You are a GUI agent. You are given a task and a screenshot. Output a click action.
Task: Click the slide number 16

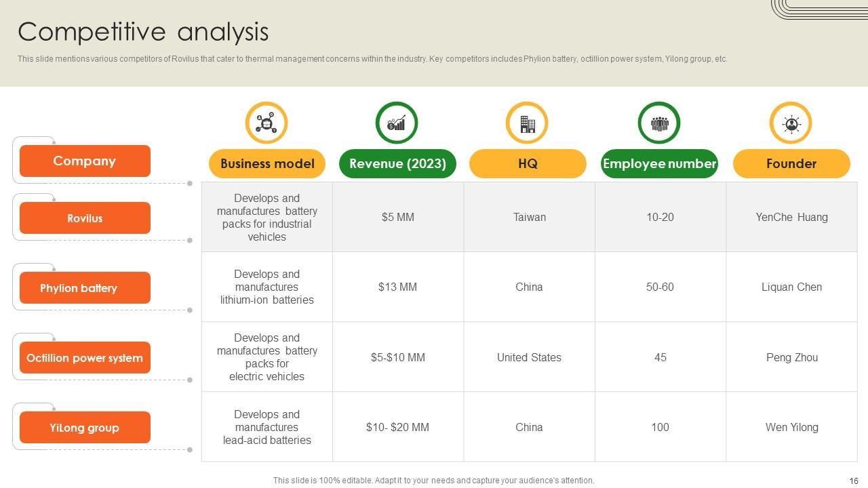tap(853, 481)
